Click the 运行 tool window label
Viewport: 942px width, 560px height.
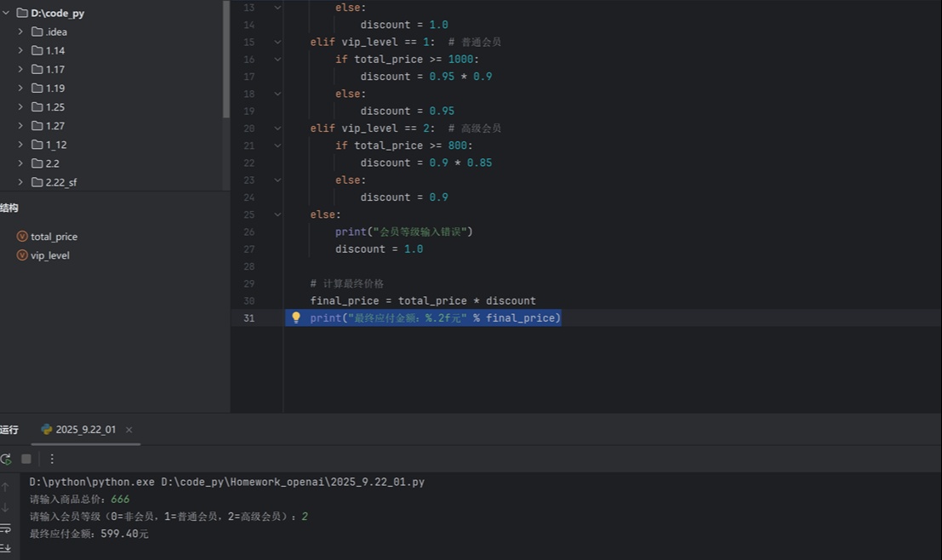(x=9, y=430)
